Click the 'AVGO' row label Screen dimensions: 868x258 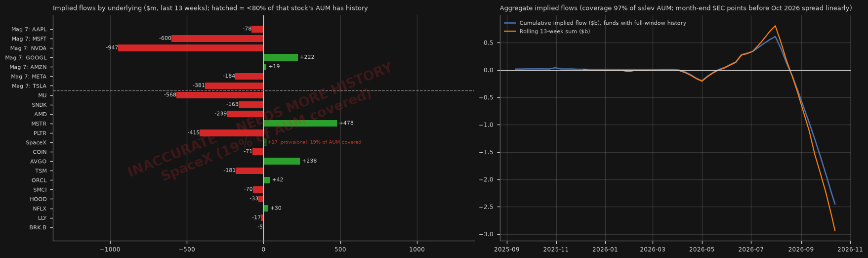tap(39, 162)
